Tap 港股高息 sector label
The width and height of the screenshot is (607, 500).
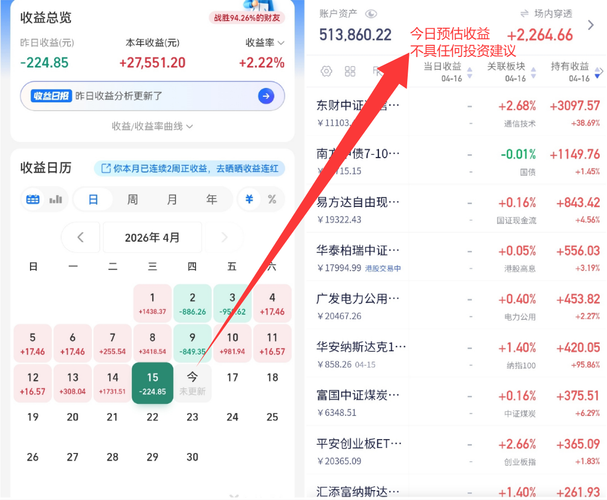(x=520, y=268)
